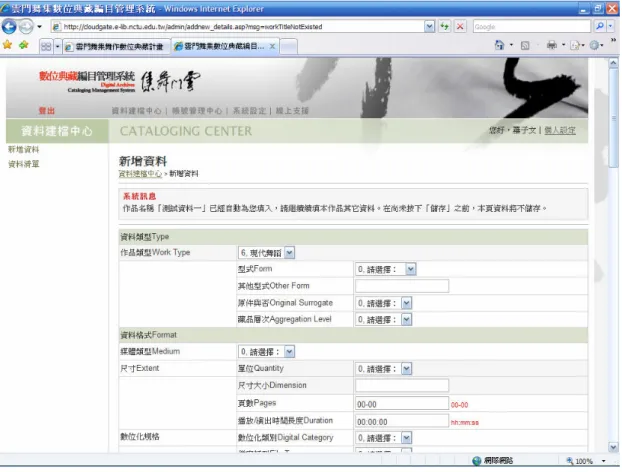Click the Duration time input field
This screenshot has width=622, height=472.
click(402, 422)
